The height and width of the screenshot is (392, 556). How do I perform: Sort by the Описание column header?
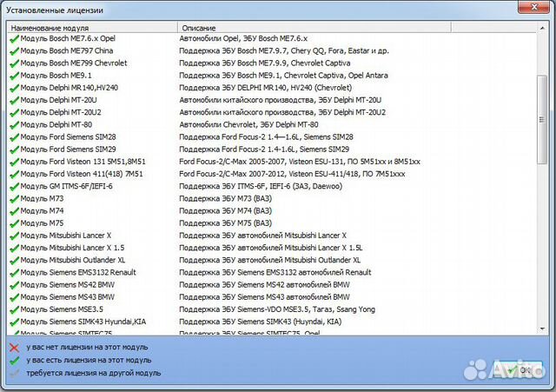coord(314,28)
